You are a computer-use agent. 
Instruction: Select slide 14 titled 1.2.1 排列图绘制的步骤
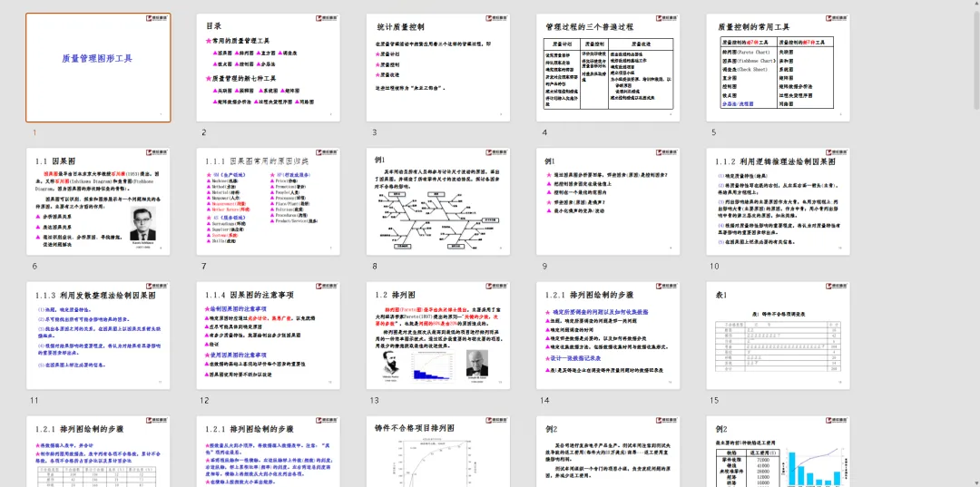point(608,336)
